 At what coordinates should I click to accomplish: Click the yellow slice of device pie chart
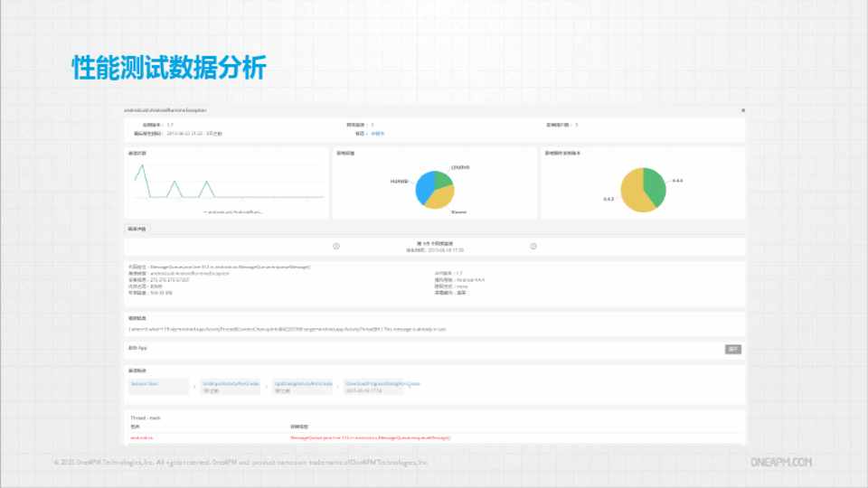[x=439, y=199]
